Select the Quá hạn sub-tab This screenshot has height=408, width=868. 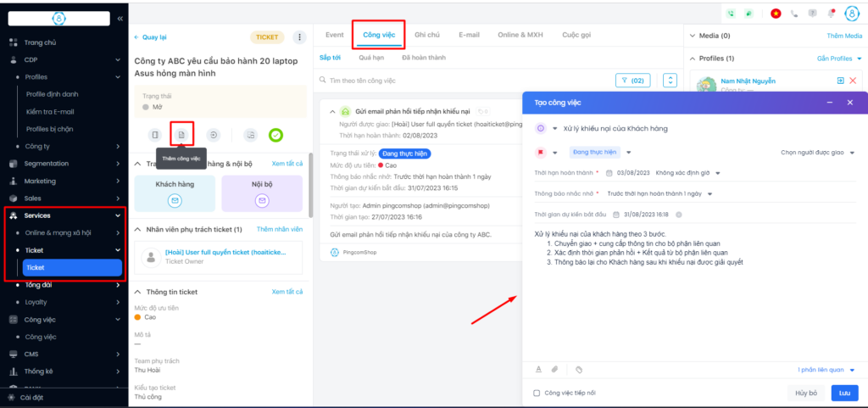pos(370,58)
